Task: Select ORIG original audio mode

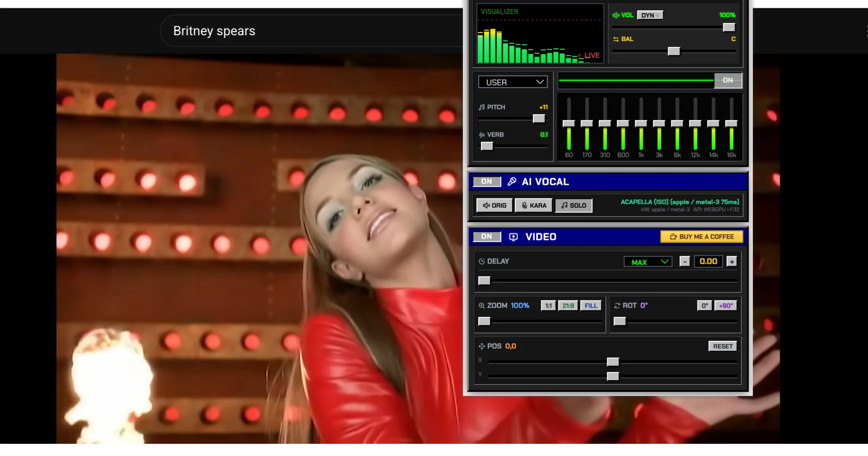Action: [495, 206]
